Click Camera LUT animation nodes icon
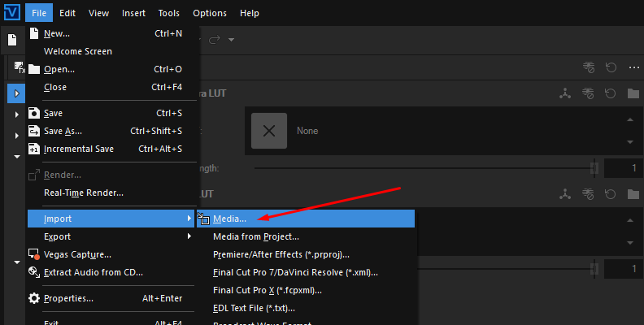Screen dimensions: 644x325 coord(565,93)
